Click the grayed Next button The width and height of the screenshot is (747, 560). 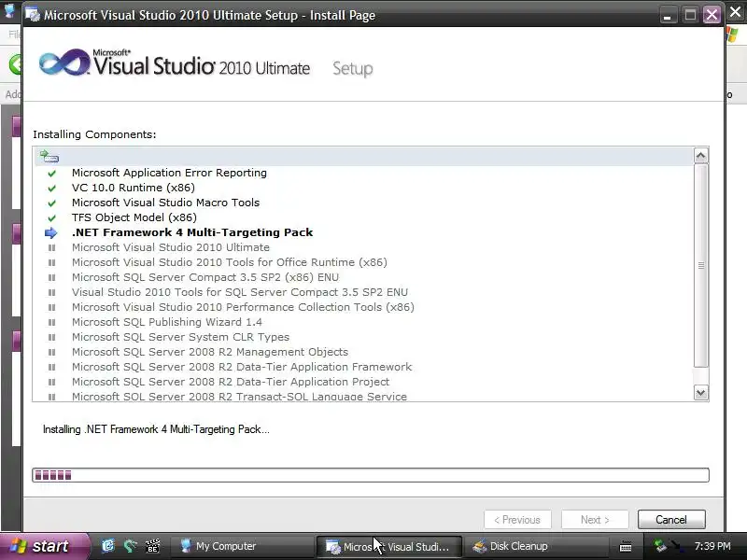pyautogui.click(x=595, y=520)
